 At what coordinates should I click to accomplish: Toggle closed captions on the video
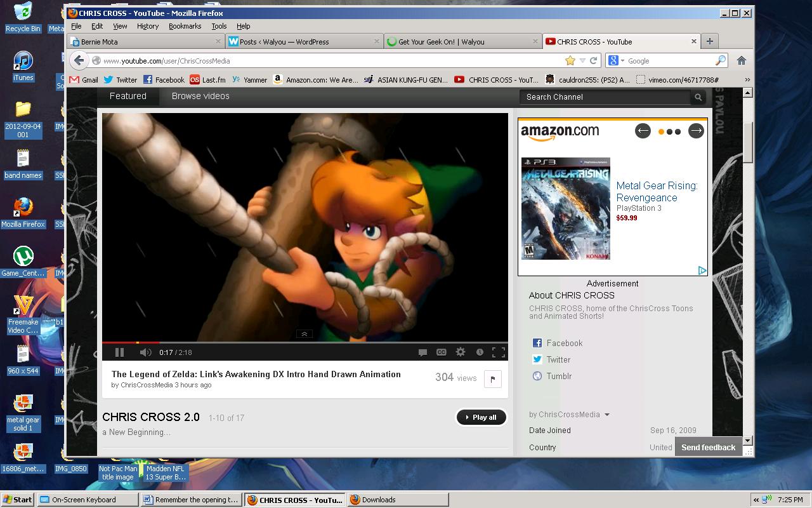(441, 352)
